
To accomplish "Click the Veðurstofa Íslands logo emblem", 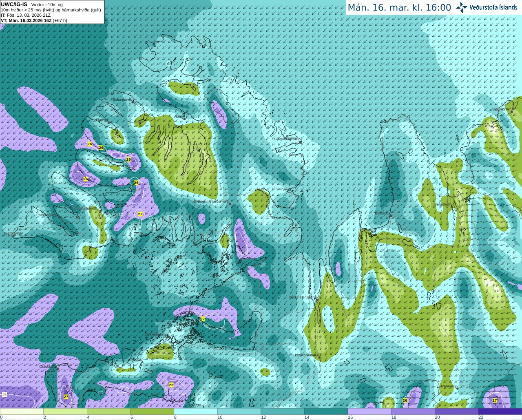I will click(x=462, y=7).
